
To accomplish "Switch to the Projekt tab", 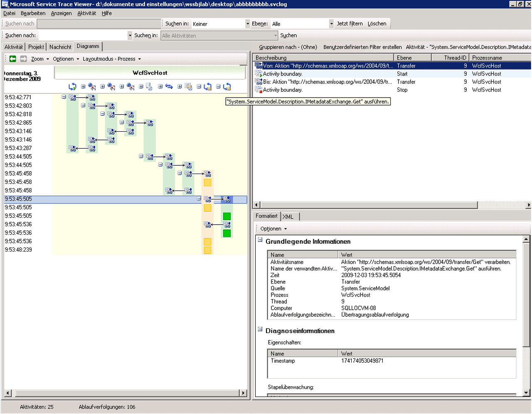I will (x=36, y=47).
